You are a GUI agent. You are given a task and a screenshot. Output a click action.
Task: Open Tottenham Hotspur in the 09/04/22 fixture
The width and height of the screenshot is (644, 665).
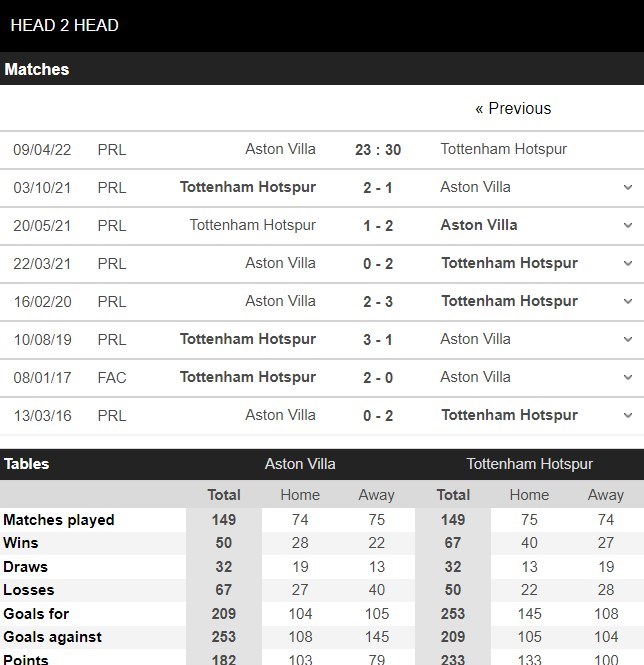[504, 149]
